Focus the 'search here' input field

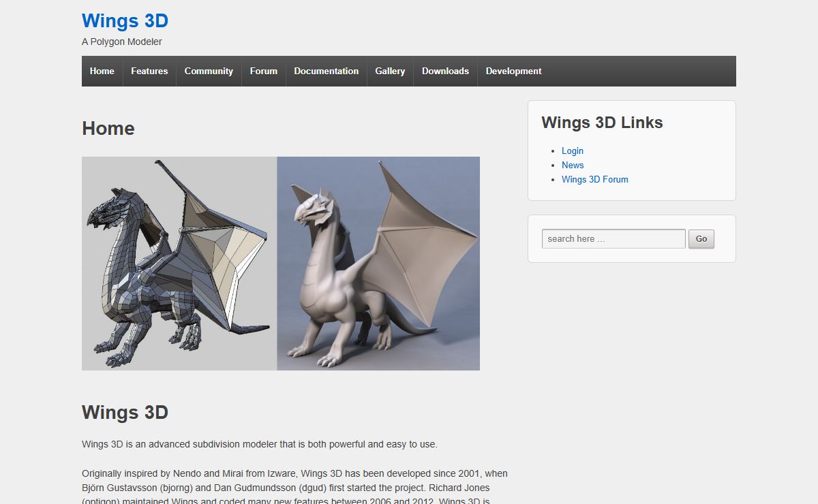[x=613, y=238]
